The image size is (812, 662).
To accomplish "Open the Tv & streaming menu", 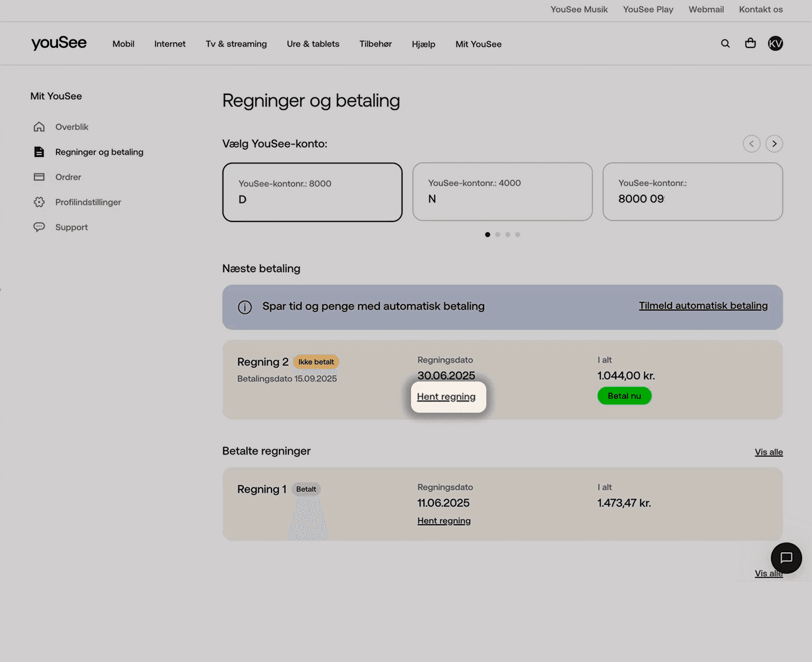I will [236, 44].
